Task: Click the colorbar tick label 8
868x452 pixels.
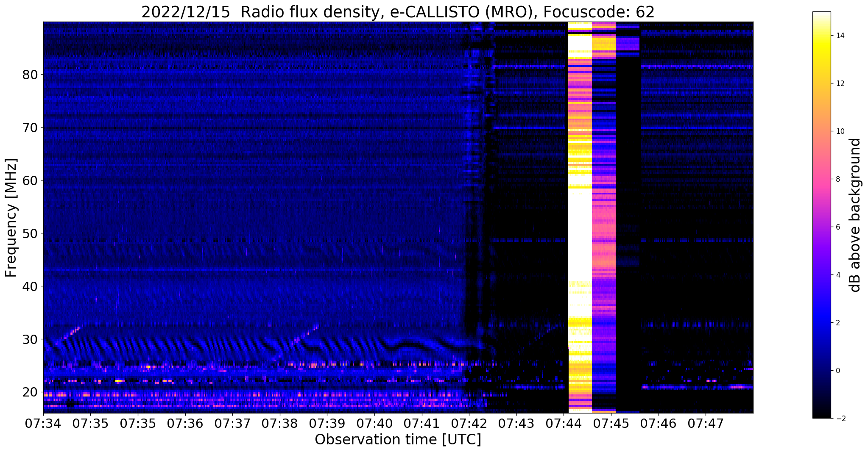Action: tap(837, 179)
